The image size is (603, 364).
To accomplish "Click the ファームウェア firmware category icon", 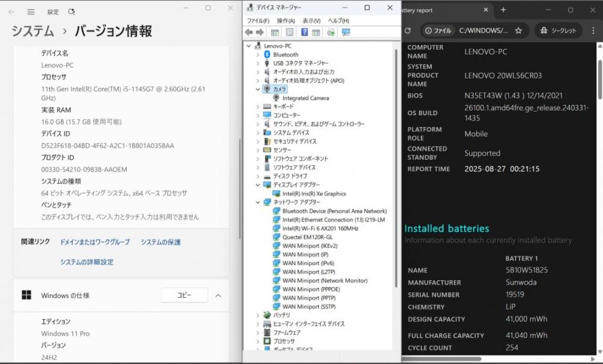I will [267, 332].
